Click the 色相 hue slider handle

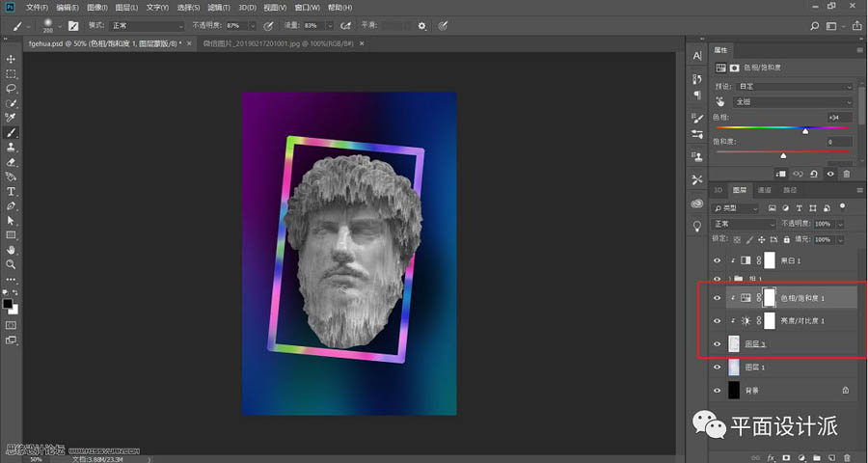(805, 131)
